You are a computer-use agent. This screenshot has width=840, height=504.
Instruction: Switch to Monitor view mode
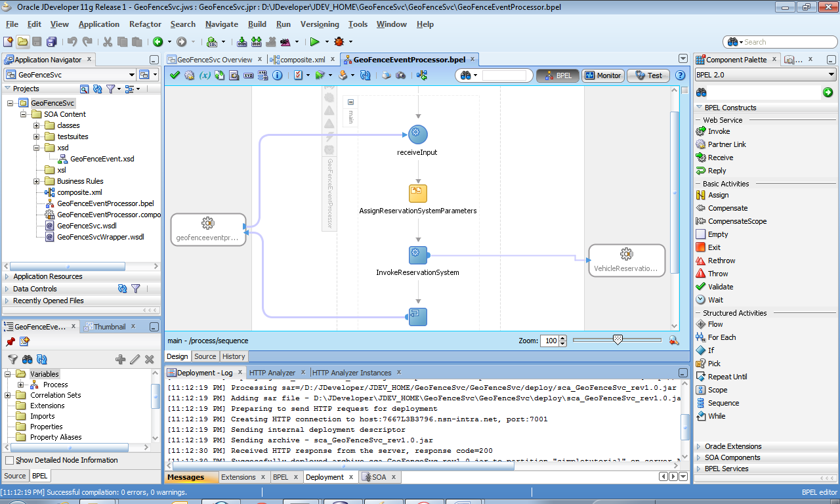tap(602, 75)
